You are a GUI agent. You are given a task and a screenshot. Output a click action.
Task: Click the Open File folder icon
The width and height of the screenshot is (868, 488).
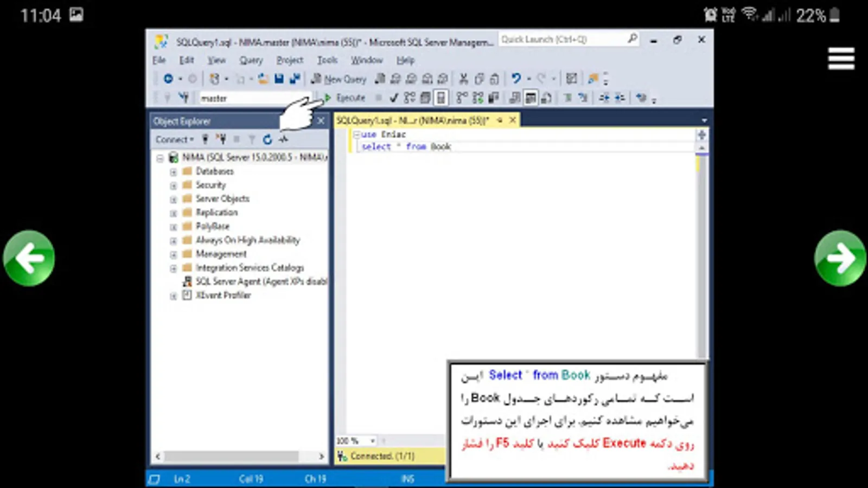click(x=263, y=79)
